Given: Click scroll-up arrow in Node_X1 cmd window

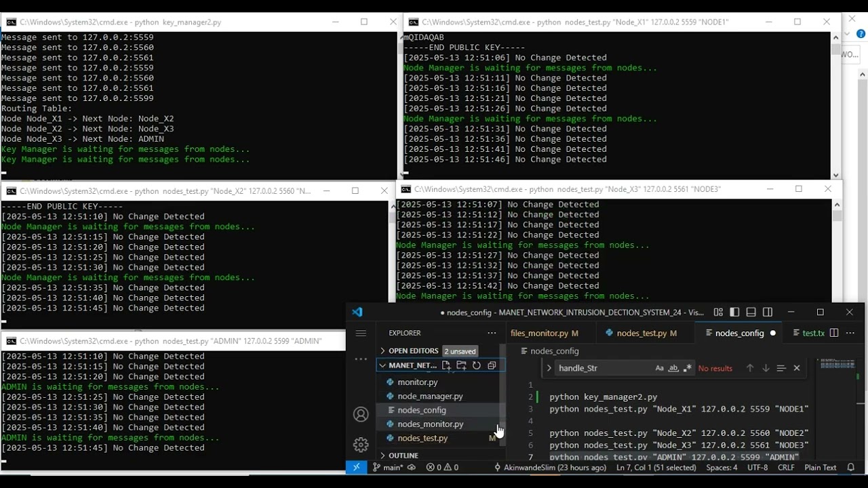Looking at the screenshot, I should [835, 37].
